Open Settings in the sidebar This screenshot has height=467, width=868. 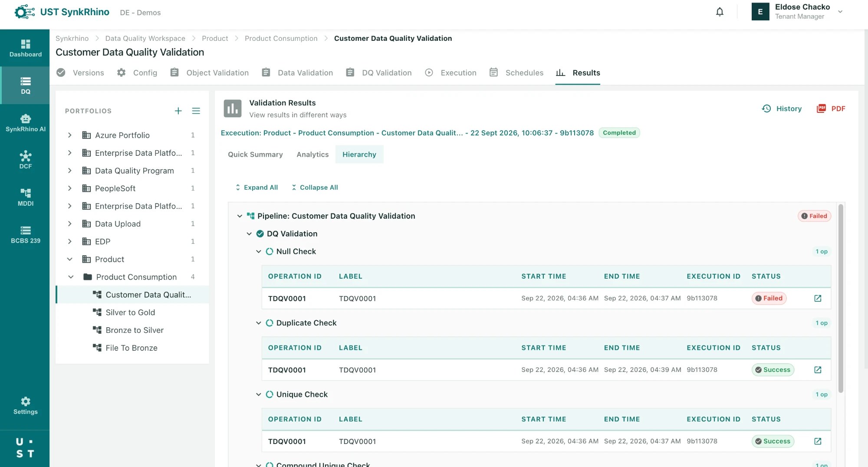tap(26, 406)
